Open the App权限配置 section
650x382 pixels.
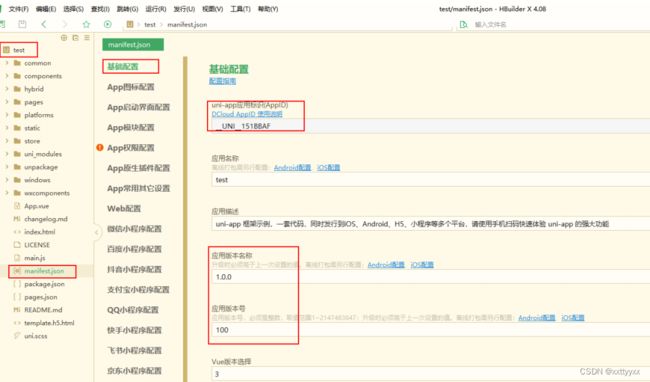click(x=131, y=148)
